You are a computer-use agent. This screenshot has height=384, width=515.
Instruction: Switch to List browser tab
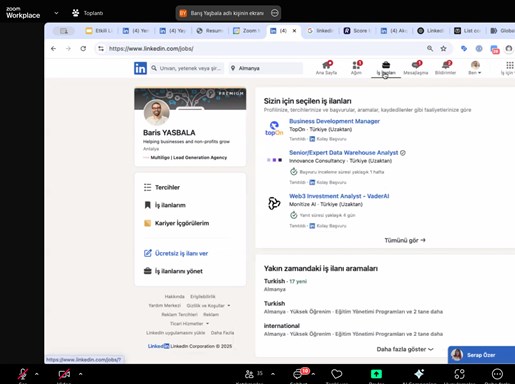coord(468,31)
